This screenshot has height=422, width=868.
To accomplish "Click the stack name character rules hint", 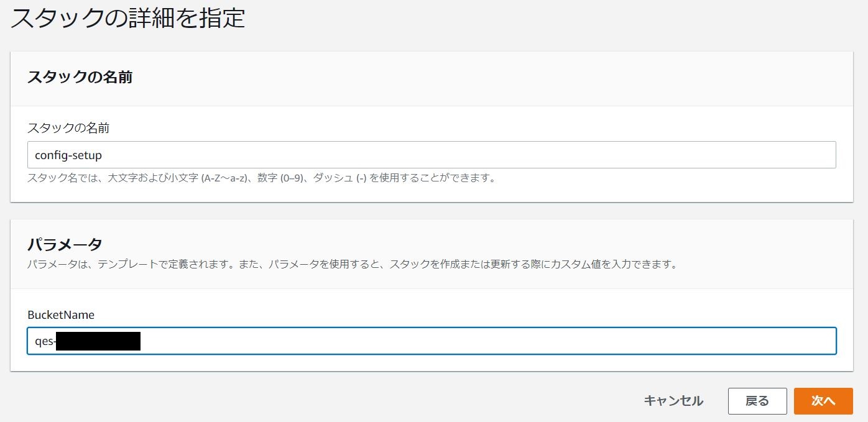I will tap(261, 178).
